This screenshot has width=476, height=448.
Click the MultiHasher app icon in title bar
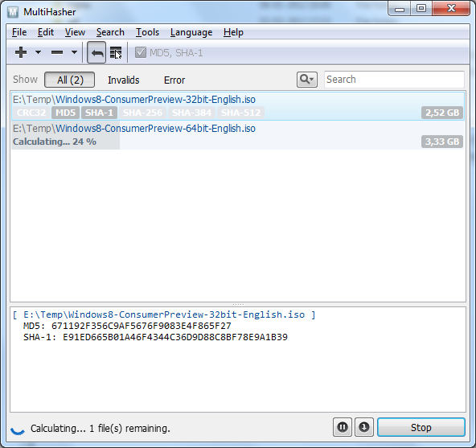click(x=13, y=12)
